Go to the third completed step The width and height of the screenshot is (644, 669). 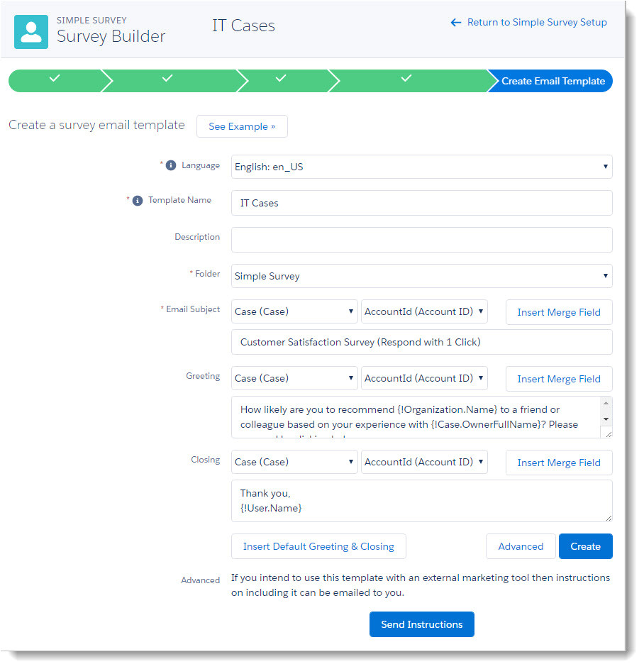click(281, 79)
